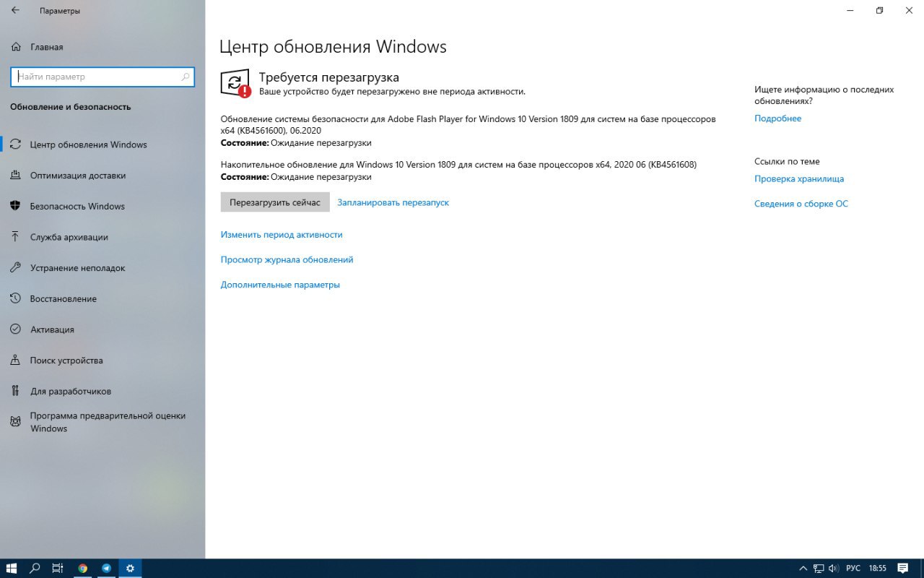Open Telegram from the taskbar
Viewport: 924px width, 578px height.
click(x=107, y=569)
